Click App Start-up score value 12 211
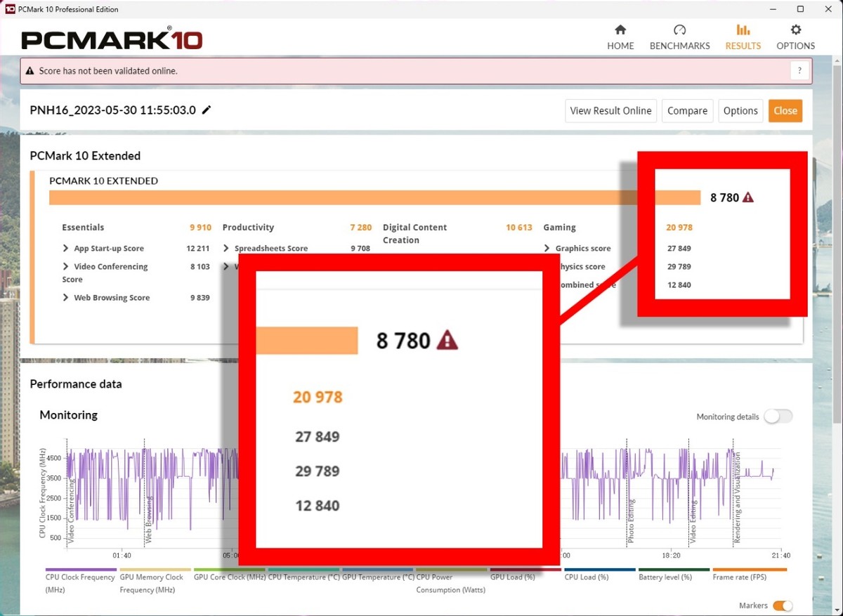Viewport: 843px width, 616px height. pos(198,249)
